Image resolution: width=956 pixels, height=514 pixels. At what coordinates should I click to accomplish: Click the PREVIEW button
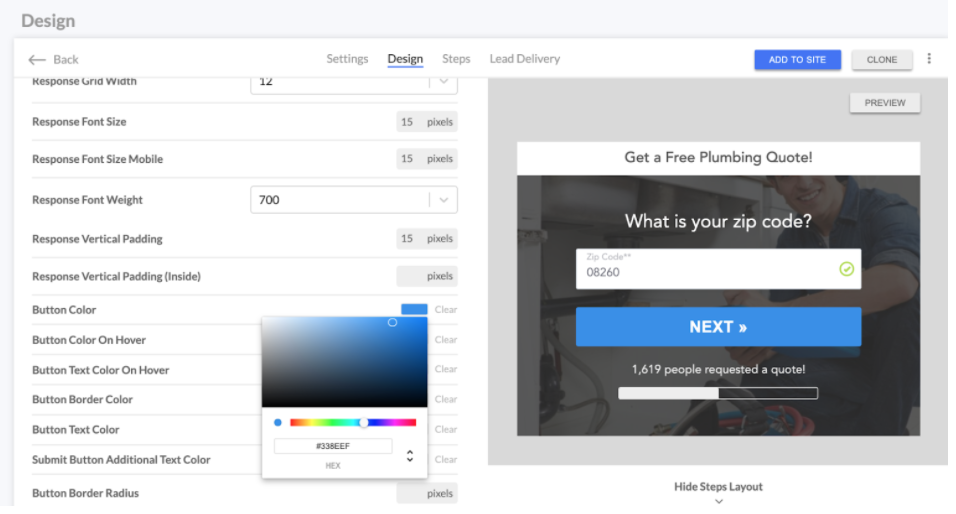pos(885,103)
